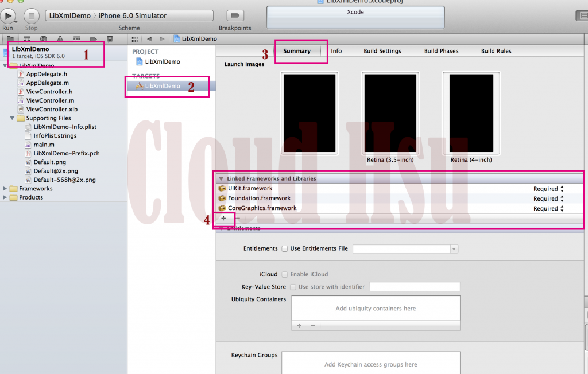The image size is (588, 374).
Task: Toggle the Enable iCloud checkbox
Action: [x=285, y=274]
